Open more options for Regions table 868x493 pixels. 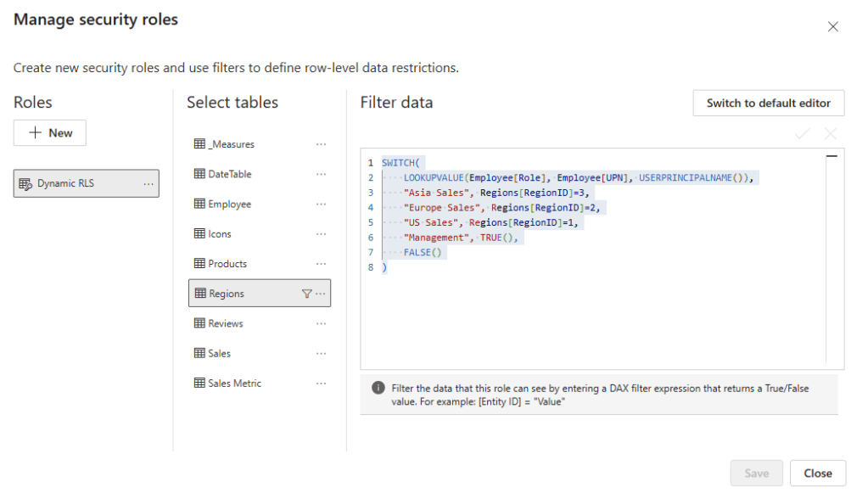tap(321, 294)
